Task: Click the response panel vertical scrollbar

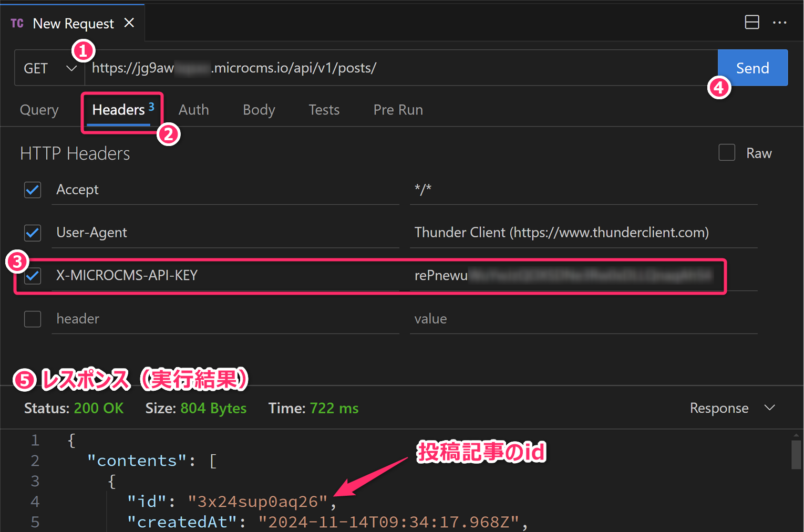Action: [x=796, y=454]
